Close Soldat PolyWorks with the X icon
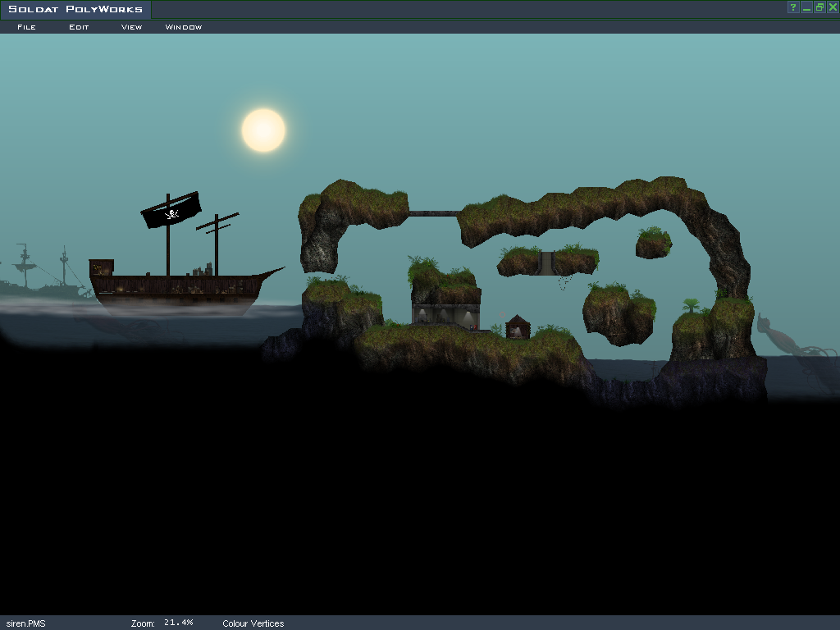This screenshot has width=840, height=630. [833, 7]
